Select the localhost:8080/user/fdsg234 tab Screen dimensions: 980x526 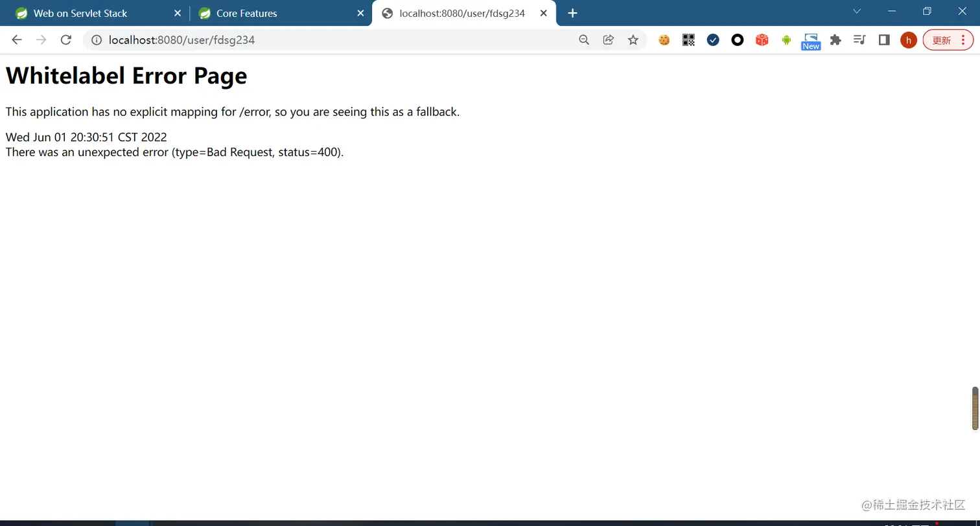click(x=462, y=13)
